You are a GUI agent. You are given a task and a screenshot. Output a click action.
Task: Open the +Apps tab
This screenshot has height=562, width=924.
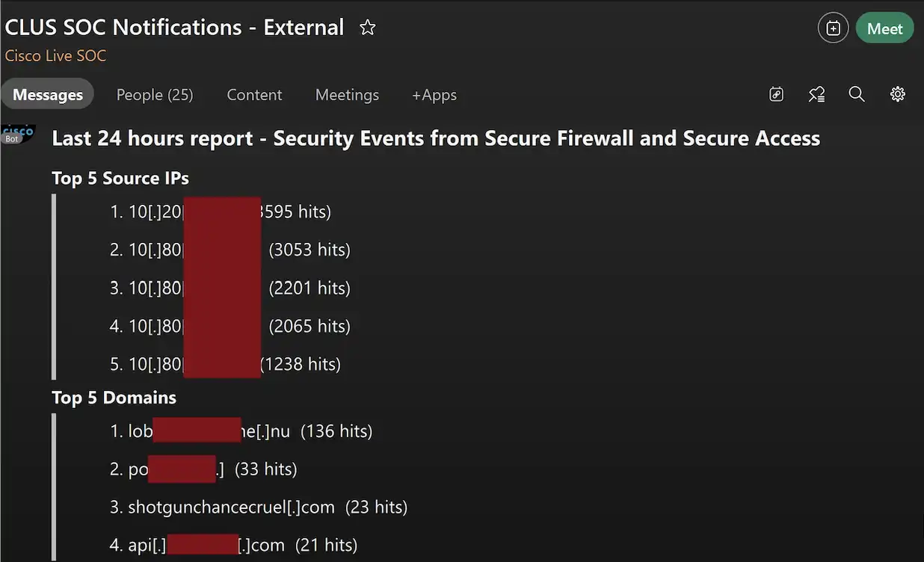[434, 95]
